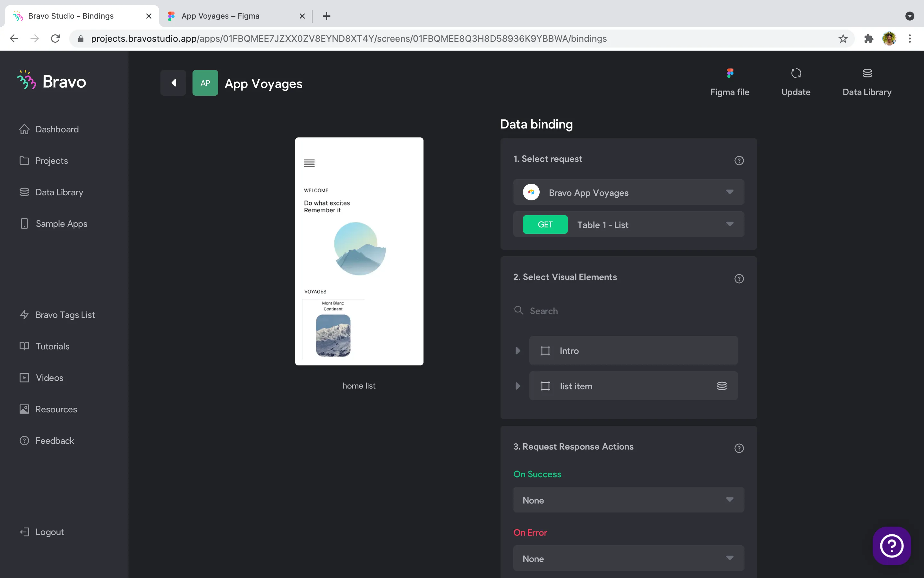The image size is (924, 578).
Task: Open the Table 1 - List request dropdown
Action: (x=629, y=224)
